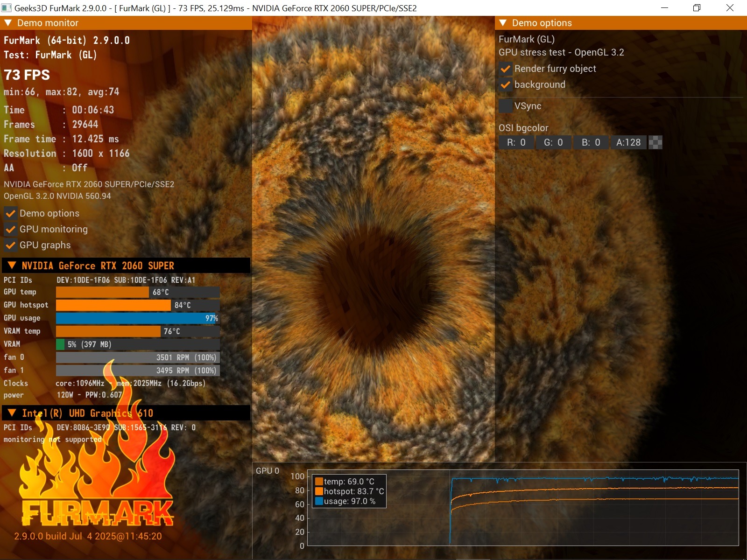Collapse Intel(R) UHD Graphics 610 section
The image size is (747, 560).
click(12, 413)
